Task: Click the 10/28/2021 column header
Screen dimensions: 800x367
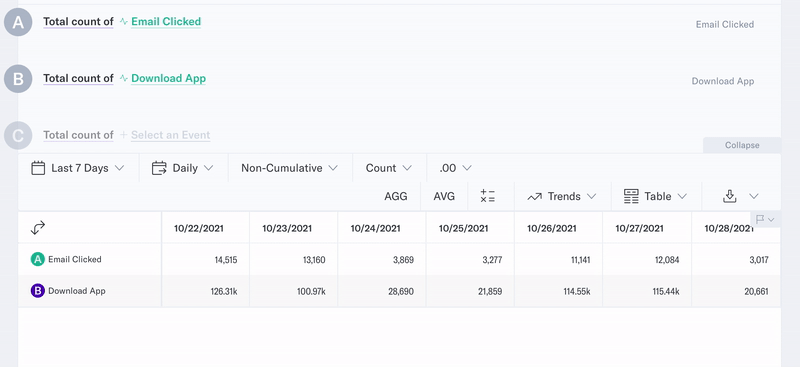Action: [729, 228]
